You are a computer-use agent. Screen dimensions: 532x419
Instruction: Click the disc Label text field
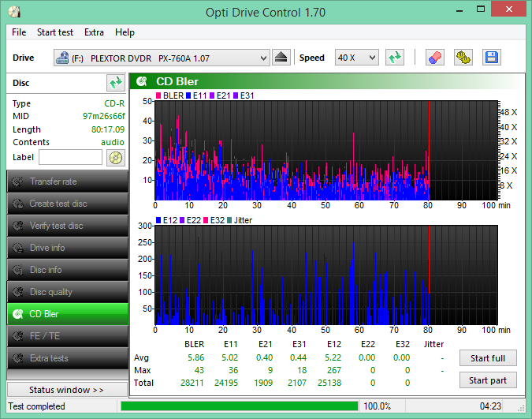point(70,157)
